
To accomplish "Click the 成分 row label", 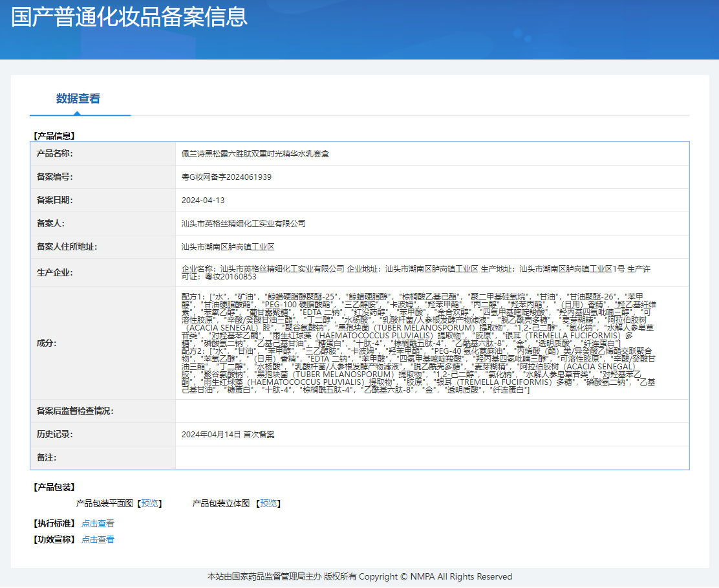I will coord(47,343).
